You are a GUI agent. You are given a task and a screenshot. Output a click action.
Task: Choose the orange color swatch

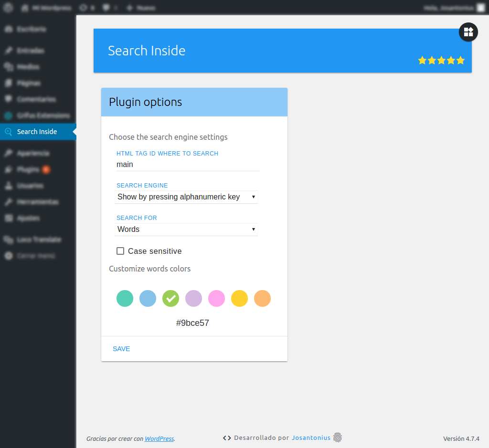coord(262,299)
